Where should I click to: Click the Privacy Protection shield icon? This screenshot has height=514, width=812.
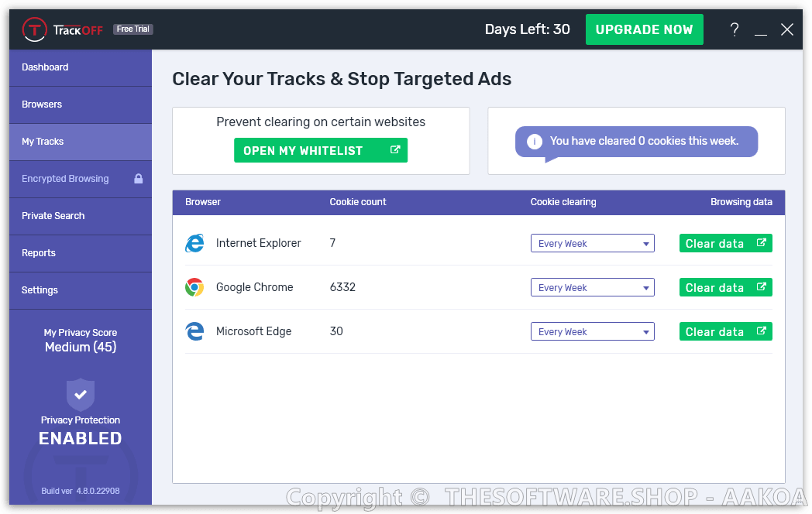pos(81,394)
